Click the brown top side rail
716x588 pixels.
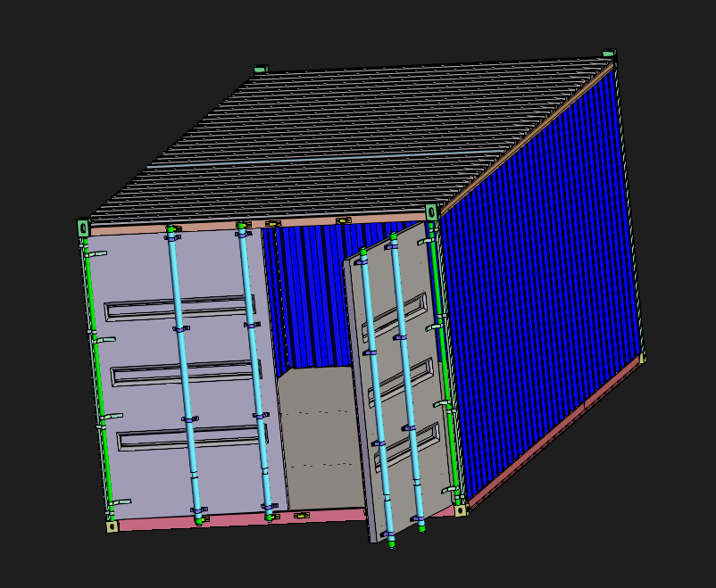pos(525,139)
